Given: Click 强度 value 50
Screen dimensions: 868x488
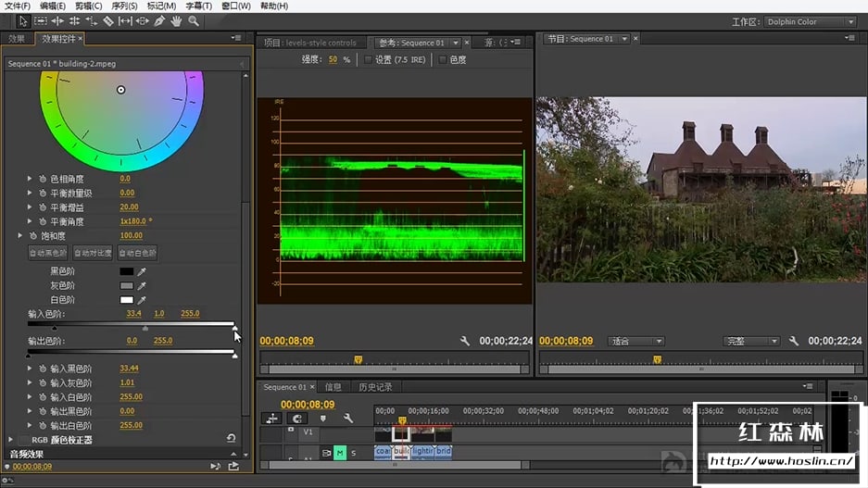Looking at the screenshot, I should [x=333, y=60].
